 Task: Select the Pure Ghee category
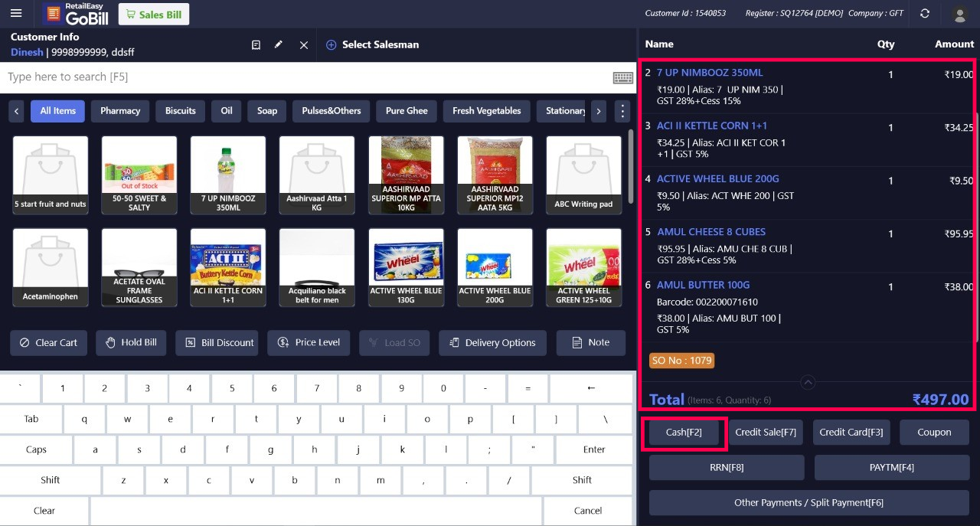[x=407, y=111]
